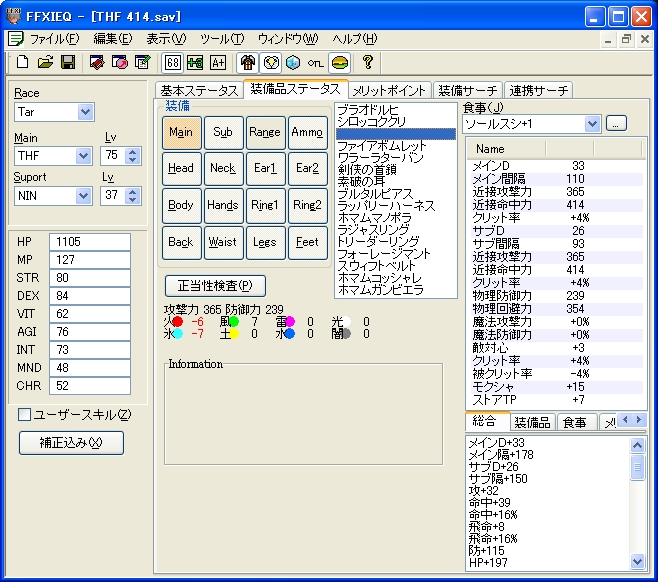Click the Open folder toolbar icon
658x582 pixels.
click(x=45, y=63)
